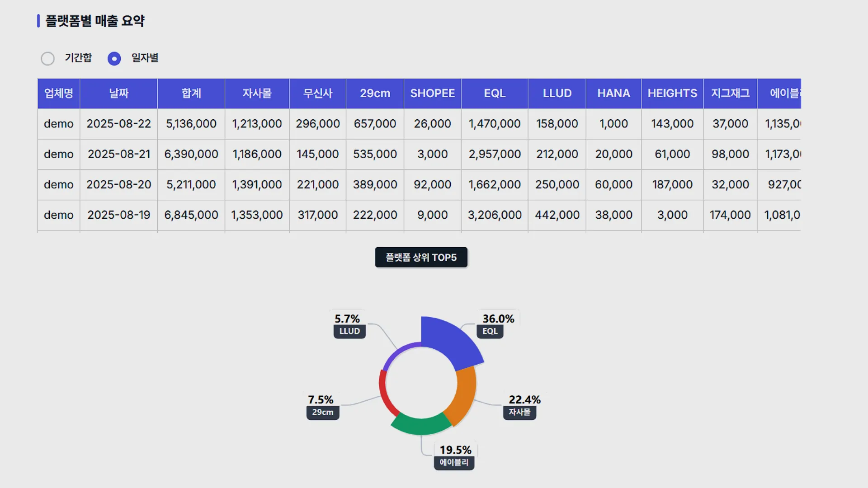Click 자사몰 value 1,213,000
868x488 pixels.
pos(257,124)
